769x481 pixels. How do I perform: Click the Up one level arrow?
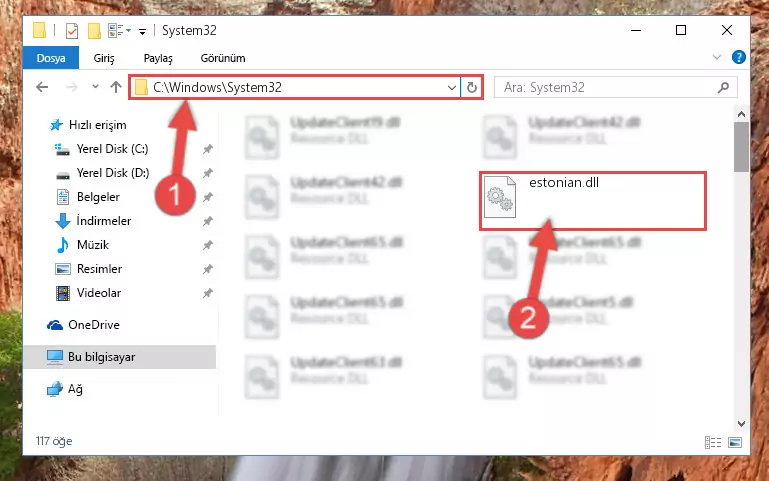coord(116,87)
